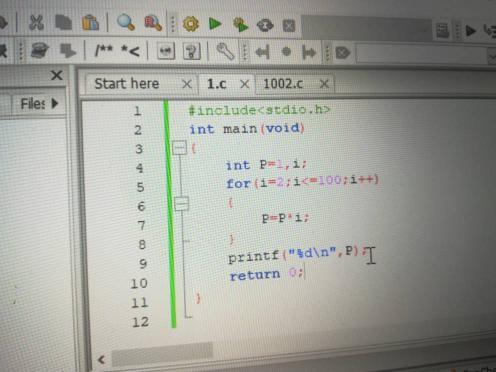496x372 pixels.
Task: Click the Build and run icon
Action: [x=240, y=25]
